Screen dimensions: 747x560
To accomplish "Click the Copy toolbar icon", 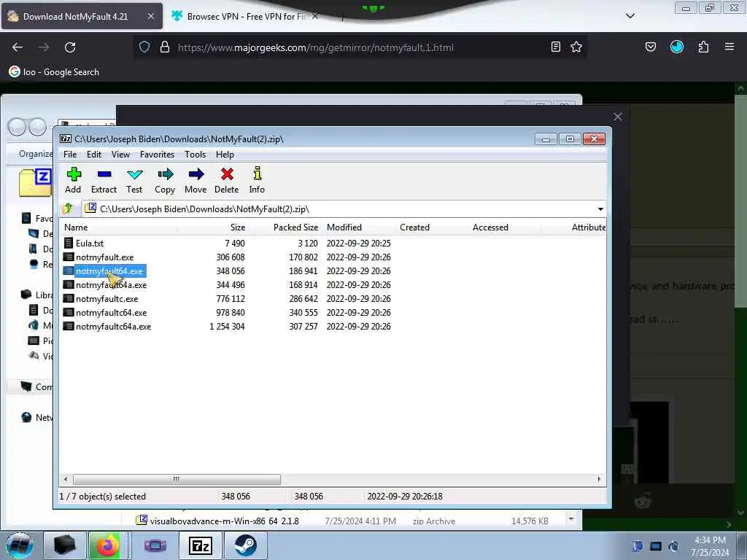I will [165, 180].
